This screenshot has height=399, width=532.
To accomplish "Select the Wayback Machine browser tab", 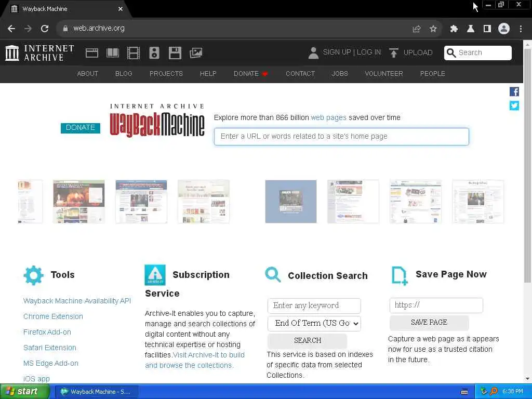I will tap(66, 9).
